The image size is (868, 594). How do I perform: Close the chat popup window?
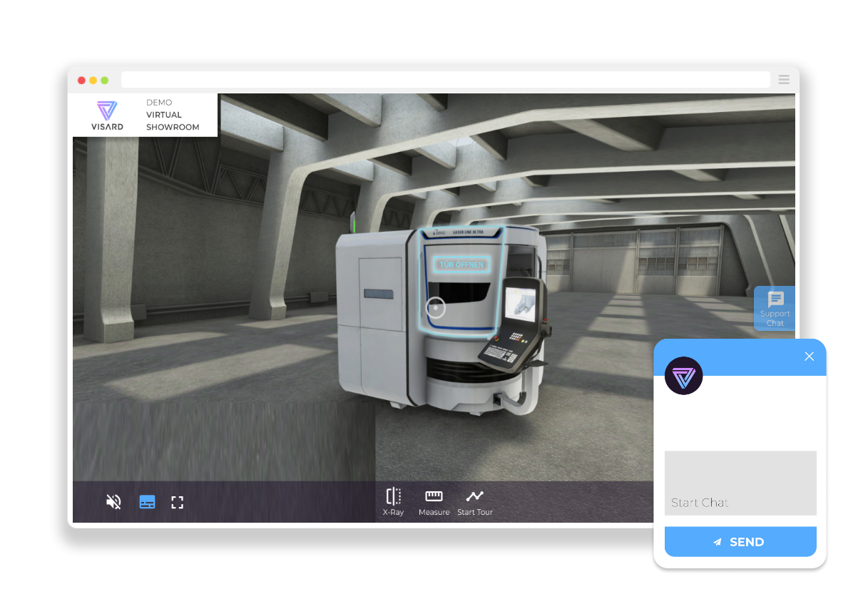[809, 357]
